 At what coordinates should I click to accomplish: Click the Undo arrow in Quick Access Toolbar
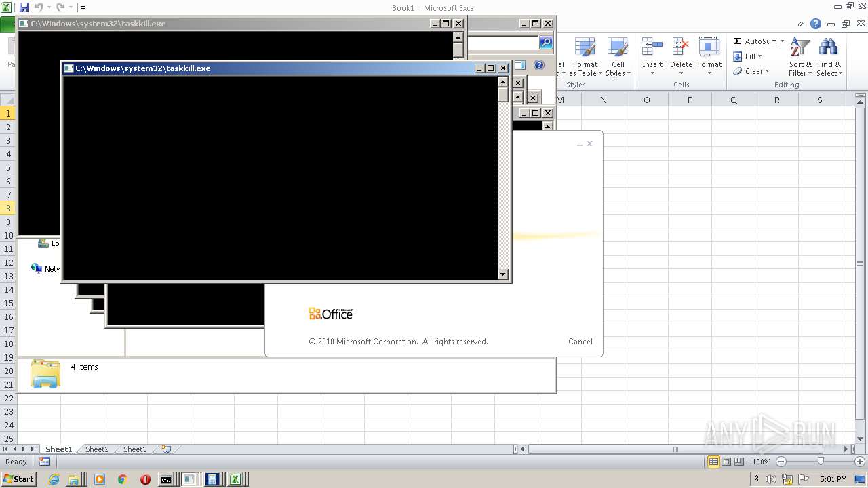pyautogui.click(x=39, y=7)
